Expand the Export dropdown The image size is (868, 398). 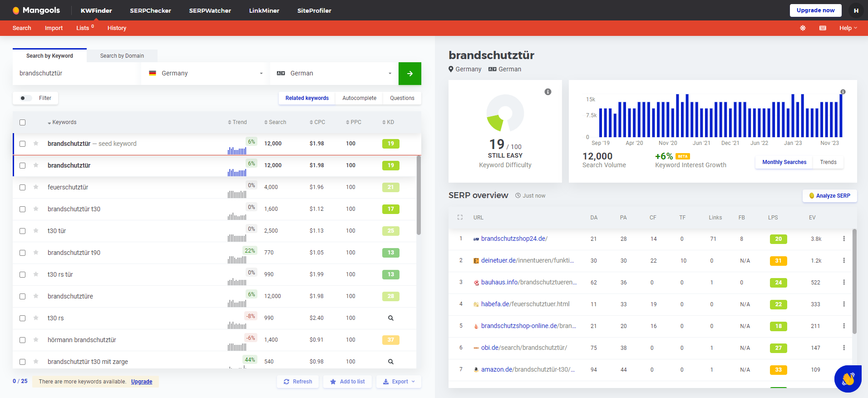tap(399, 382)
